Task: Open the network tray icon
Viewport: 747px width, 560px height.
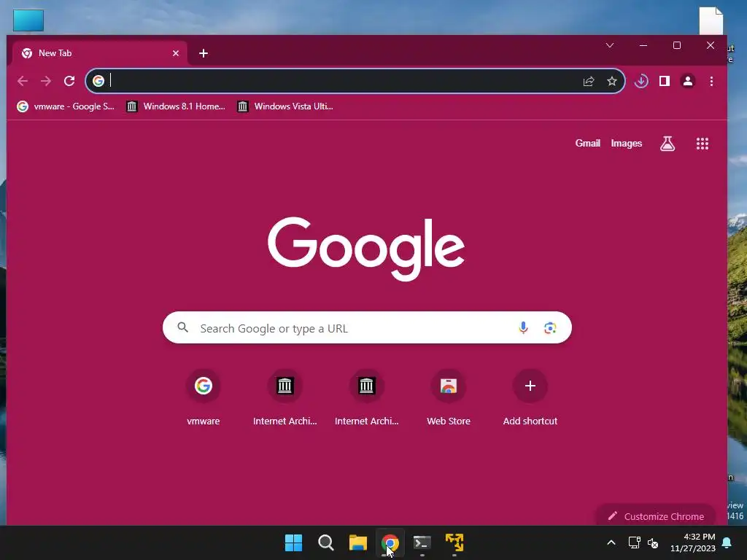Action: (634, 542)
